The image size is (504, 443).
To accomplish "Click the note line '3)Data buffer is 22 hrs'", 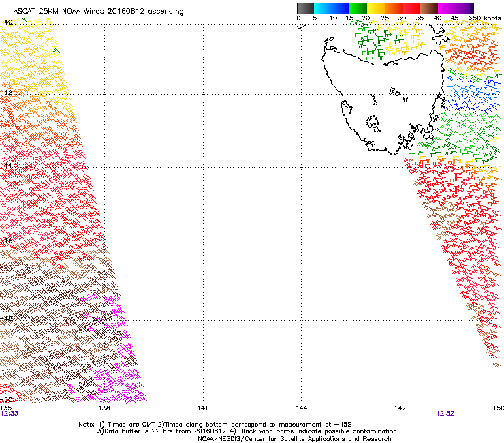I will pyautogui.click(x=247, y=431).
